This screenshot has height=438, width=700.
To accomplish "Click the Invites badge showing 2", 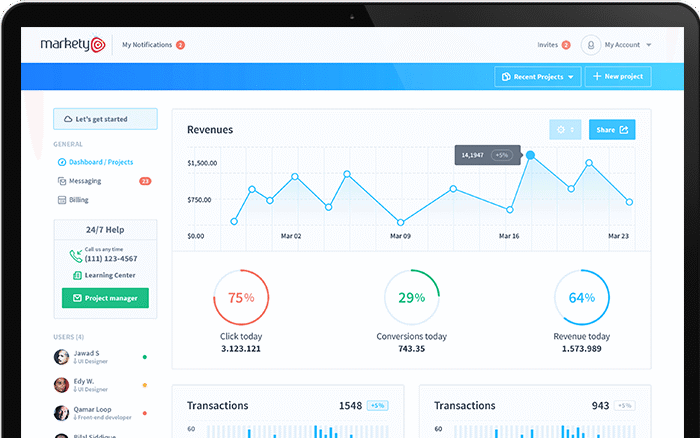I will point(566,45).
